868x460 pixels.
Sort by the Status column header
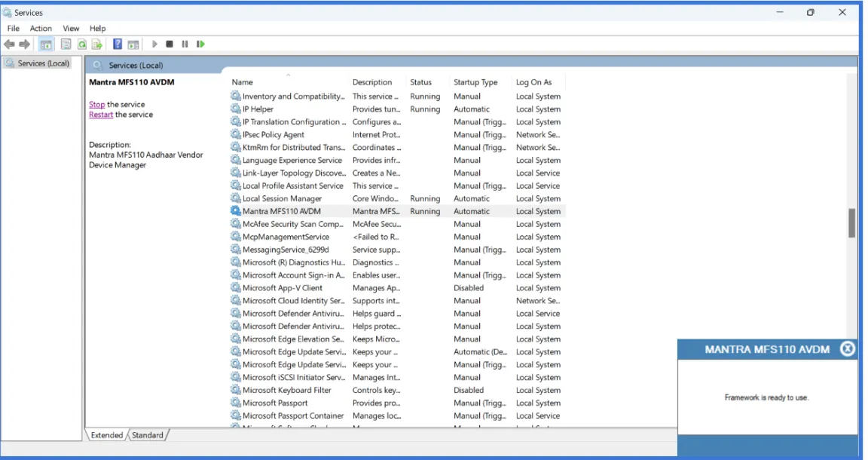[420, 82]
